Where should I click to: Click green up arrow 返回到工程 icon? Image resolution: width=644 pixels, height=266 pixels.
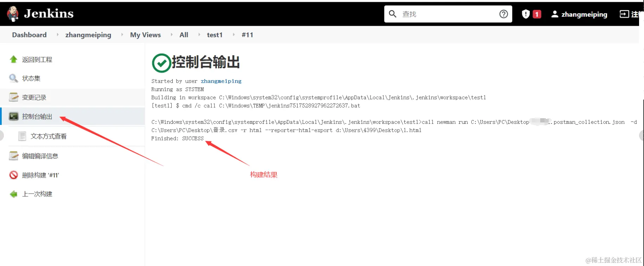pyautogui.click(x=13, y=59)
